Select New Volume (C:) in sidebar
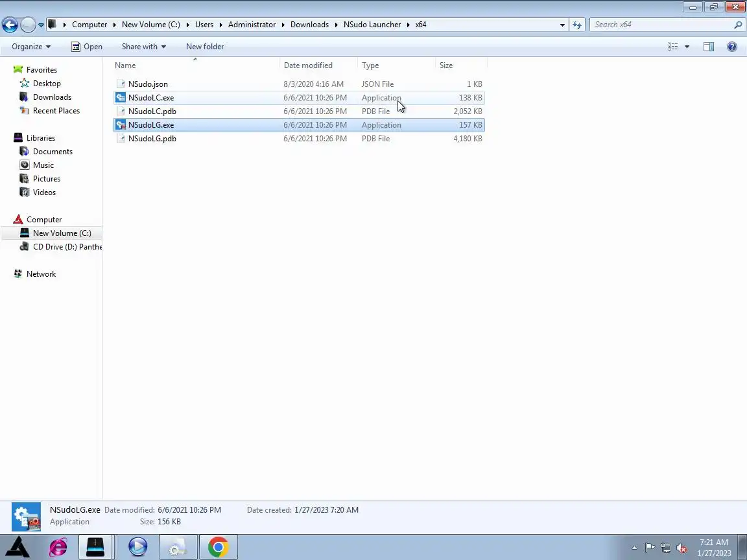The height and width of the screenshot is (560, 747). coord(62,233)
